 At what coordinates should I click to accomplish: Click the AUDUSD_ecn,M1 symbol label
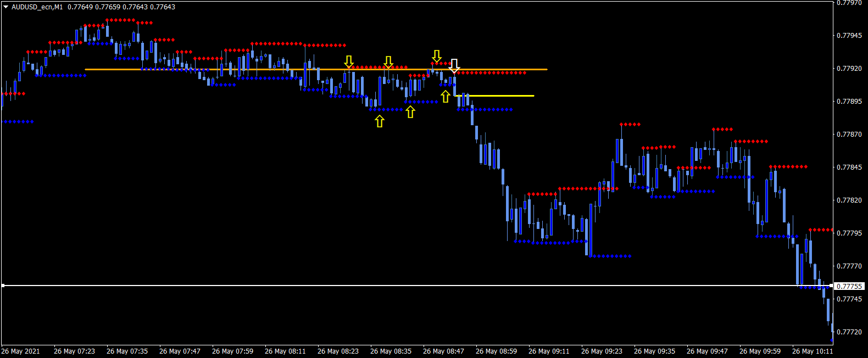point(37,7)
